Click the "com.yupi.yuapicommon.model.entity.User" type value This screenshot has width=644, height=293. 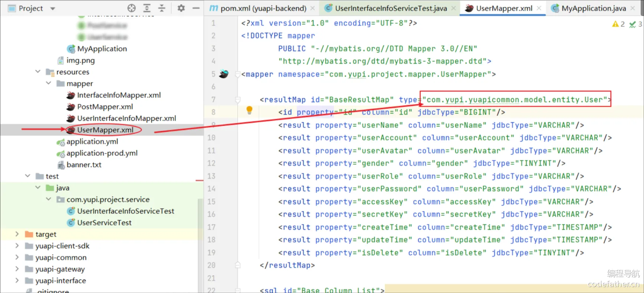tap(515, 99)
